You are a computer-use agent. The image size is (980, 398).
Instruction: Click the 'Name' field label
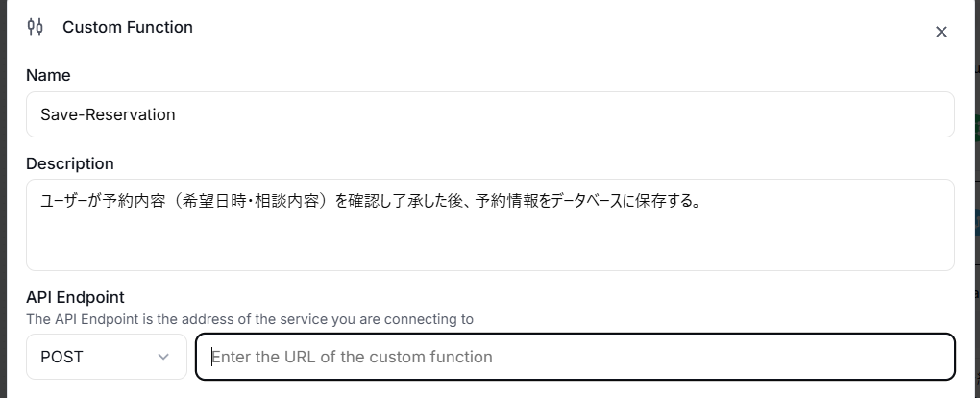point(48,75)
